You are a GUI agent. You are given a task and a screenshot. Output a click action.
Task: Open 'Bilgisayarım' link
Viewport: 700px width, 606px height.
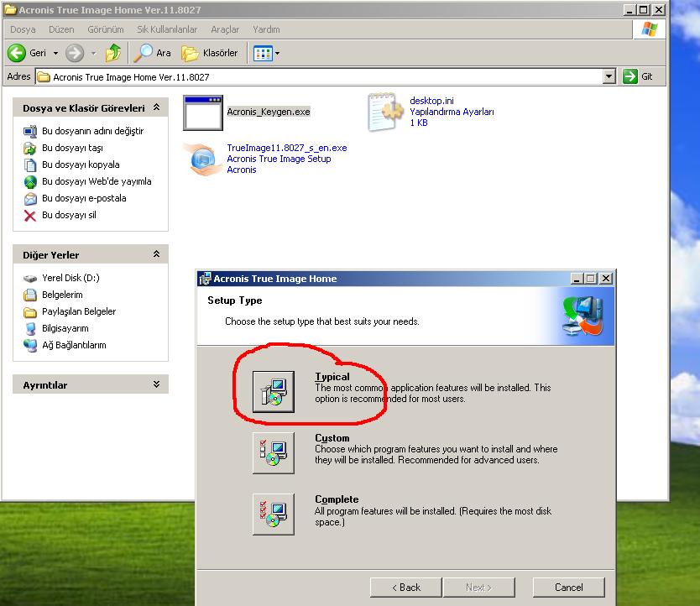pos(65,328)
